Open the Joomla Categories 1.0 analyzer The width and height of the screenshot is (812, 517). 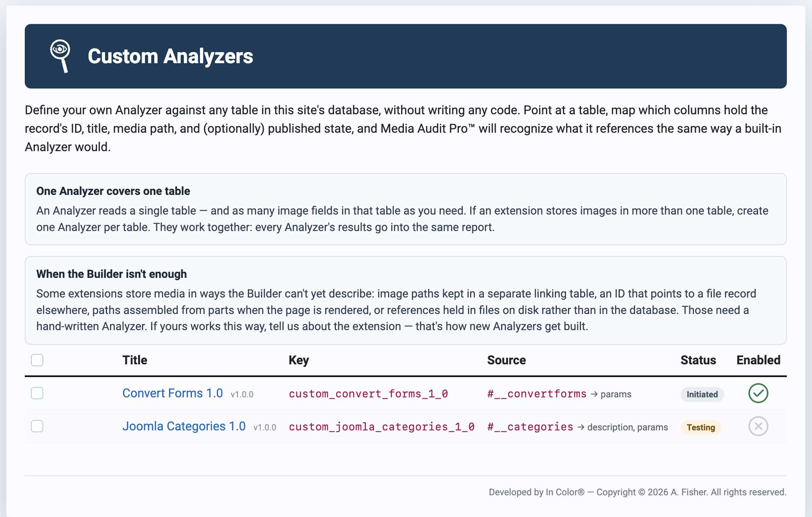pyautogui.click(x=184, y=426)
